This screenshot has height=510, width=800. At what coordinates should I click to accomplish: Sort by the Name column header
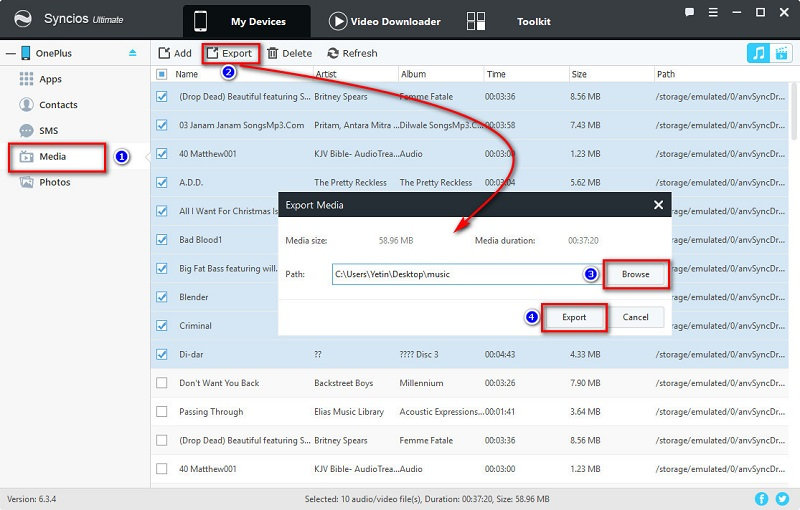[187, 74]
